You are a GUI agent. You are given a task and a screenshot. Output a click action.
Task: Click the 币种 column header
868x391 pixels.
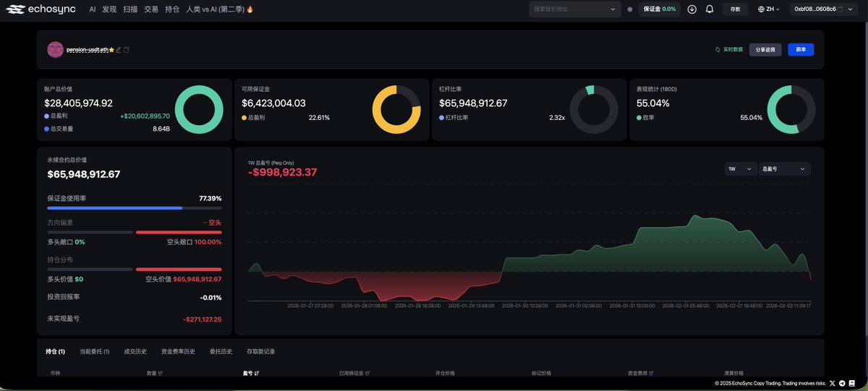click(x=55, y=373)
